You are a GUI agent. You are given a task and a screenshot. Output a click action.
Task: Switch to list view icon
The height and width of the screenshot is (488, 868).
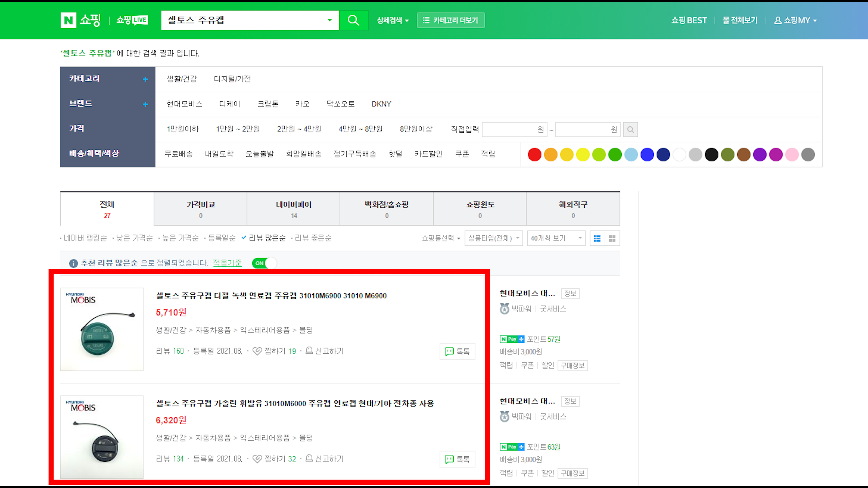coord(597,238)
